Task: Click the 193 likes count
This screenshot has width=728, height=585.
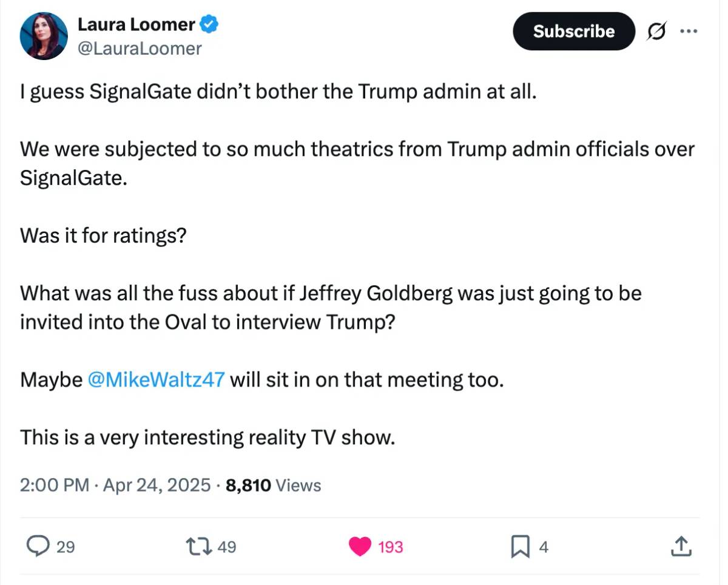Action: pyautogui.click(x=390, y=547)
